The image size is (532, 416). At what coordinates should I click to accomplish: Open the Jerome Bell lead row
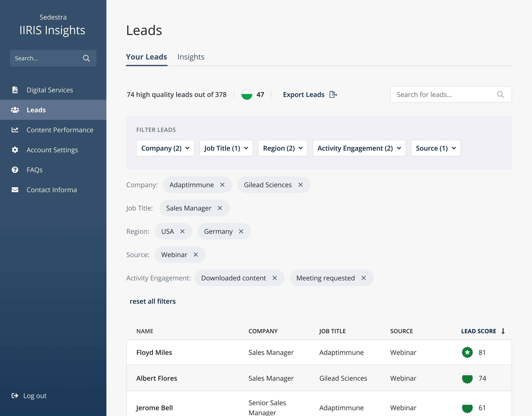tap(319, 404)
